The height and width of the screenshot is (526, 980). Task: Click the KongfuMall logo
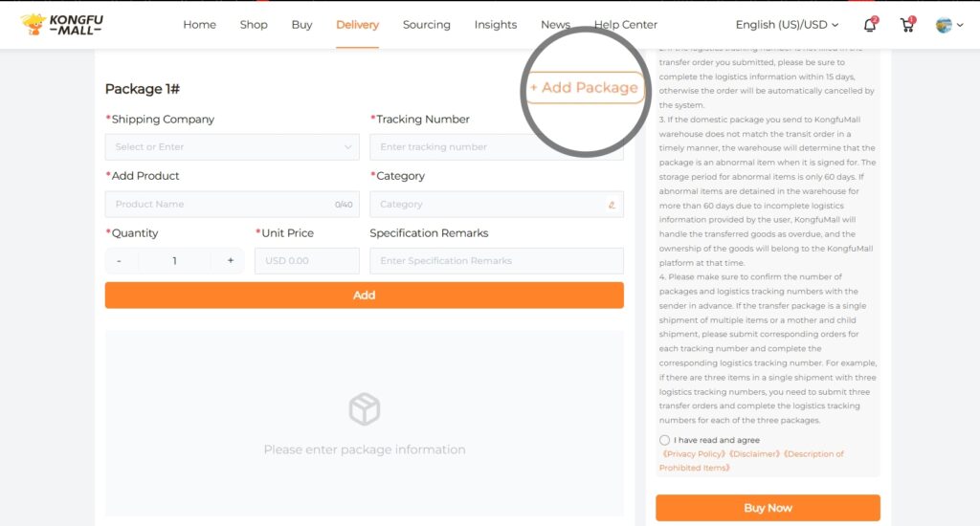click(61, 25)
